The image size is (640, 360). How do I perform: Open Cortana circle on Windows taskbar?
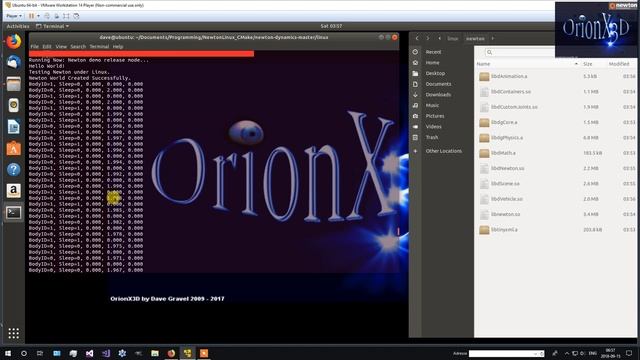point(24,353)
